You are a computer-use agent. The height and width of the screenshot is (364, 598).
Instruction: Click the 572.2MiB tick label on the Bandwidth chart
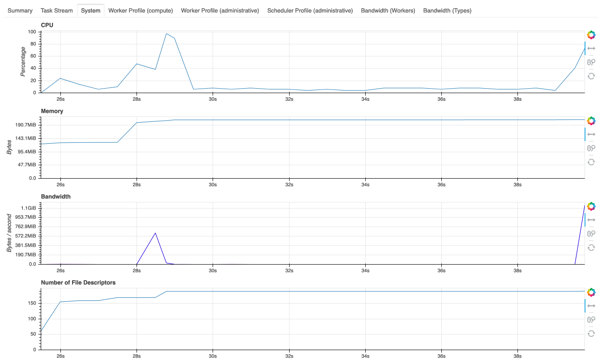point(26,236)
